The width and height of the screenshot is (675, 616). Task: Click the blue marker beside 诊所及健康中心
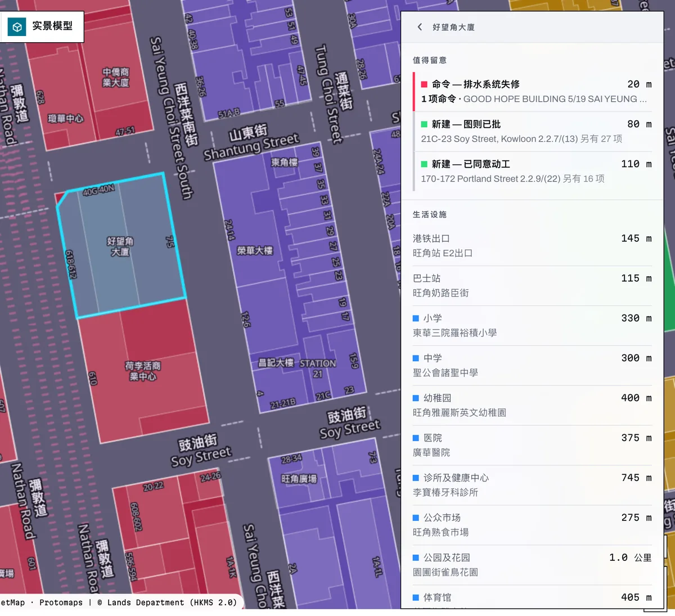point(416,478)
